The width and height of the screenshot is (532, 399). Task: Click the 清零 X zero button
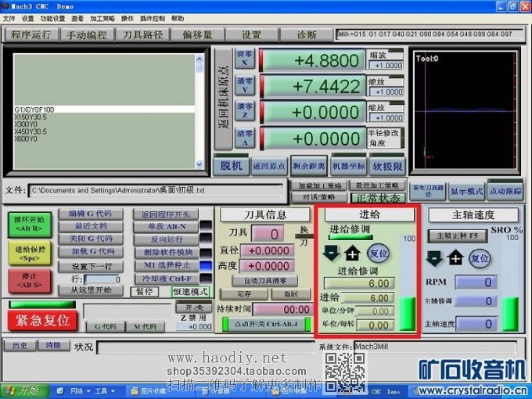coord(245,60)
